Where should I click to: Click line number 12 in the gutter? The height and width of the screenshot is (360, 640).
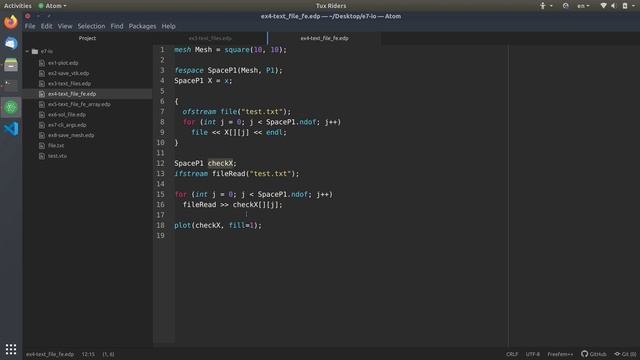160,163
